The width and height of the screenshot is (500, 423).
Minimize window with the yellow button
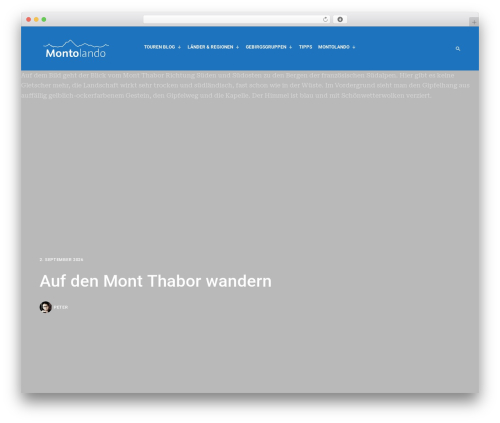point(36,19)
